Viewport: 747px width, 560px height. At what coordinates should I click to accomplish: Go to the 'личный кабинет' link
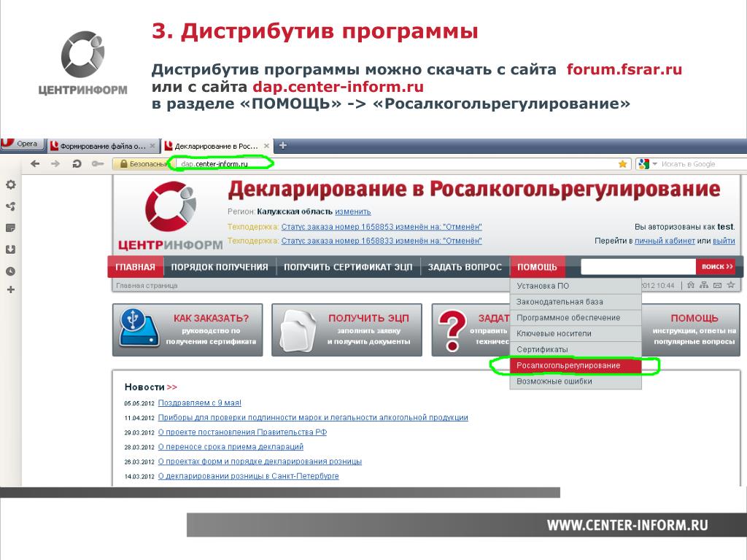pyautogui.click(x=665, y=241)
